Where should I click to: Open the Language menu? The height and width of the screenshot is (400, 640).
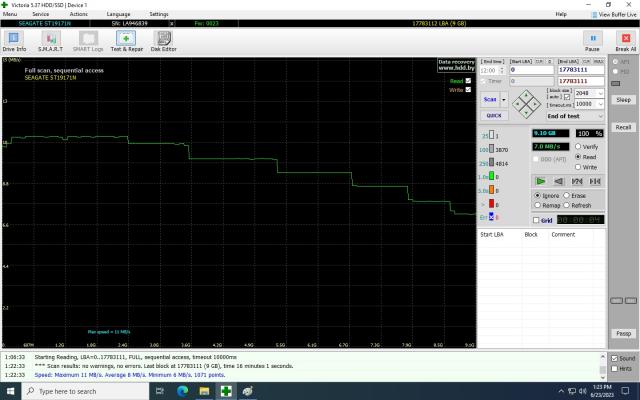point(118,14)
